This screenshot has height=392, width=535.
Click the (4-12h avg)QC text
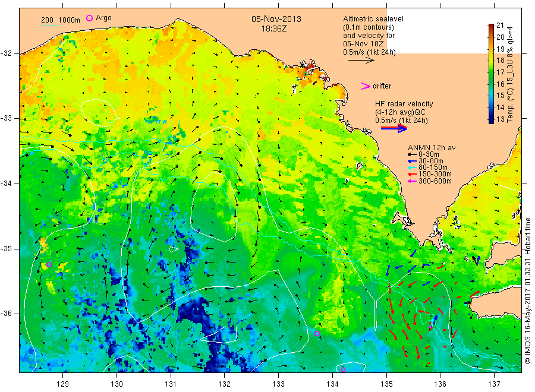(400, 112)
